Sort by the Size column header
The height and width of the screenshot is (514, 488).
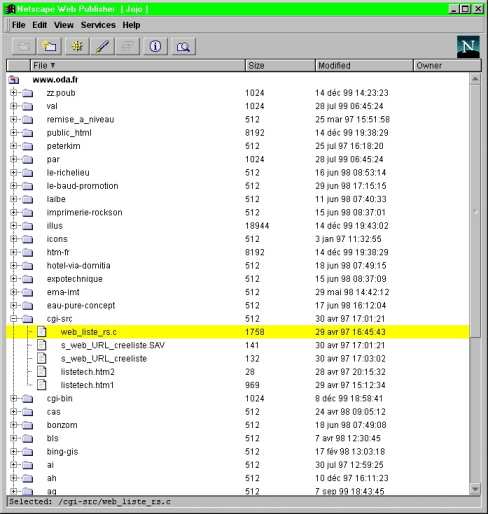(280, 66)
